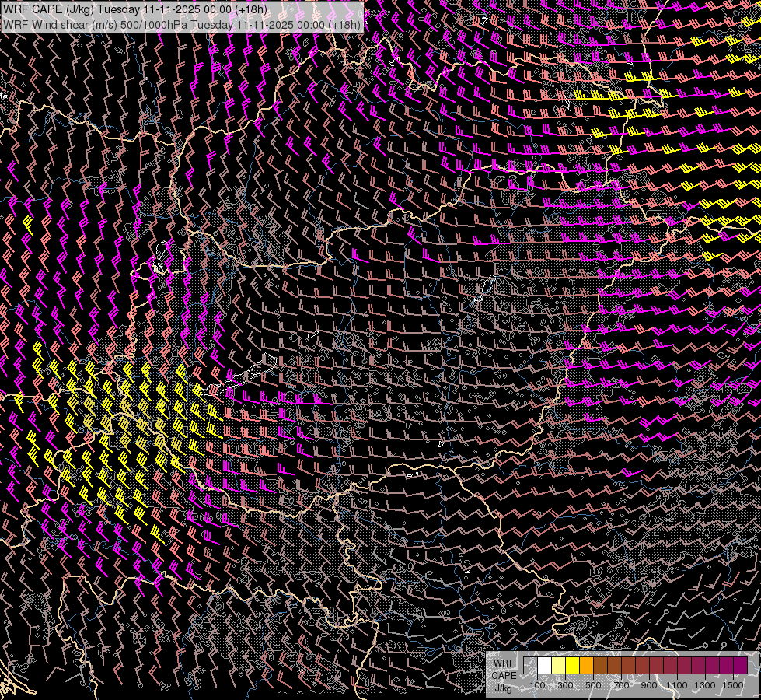The image size is (761, 700).
Task: Pick the bright yellow CAPE legend swatch
Action: [x=572, y=666]
